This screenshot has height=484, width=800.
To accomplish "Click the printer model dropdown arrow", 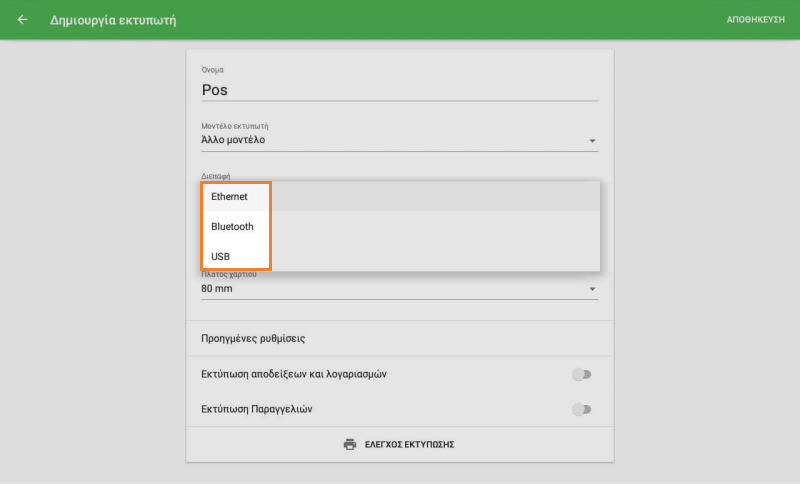I will click(592, 141).
